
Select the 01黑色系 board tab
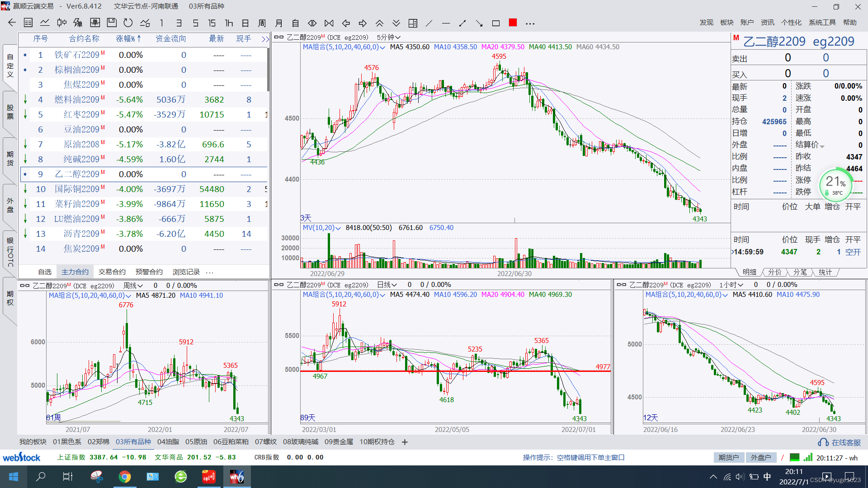pyautogui.click(x=67, y=442)
